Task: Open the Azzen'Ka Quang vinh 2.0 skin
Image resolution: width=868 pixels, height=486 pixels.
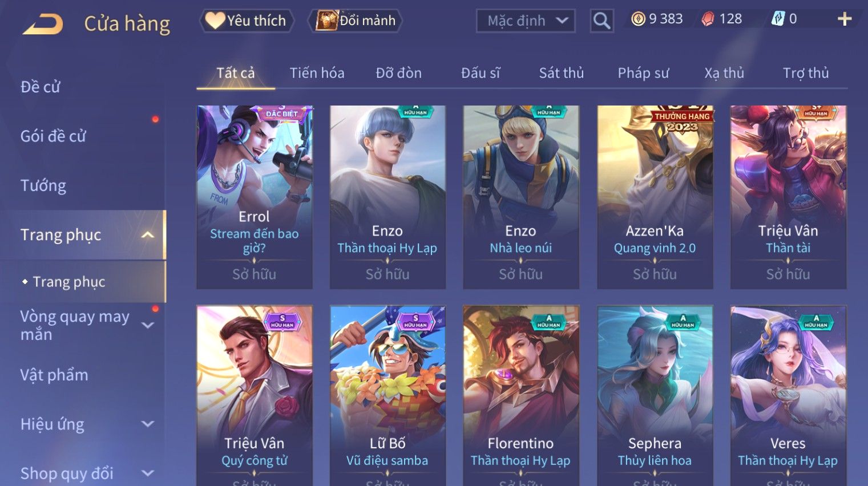Action: point(655,197)
